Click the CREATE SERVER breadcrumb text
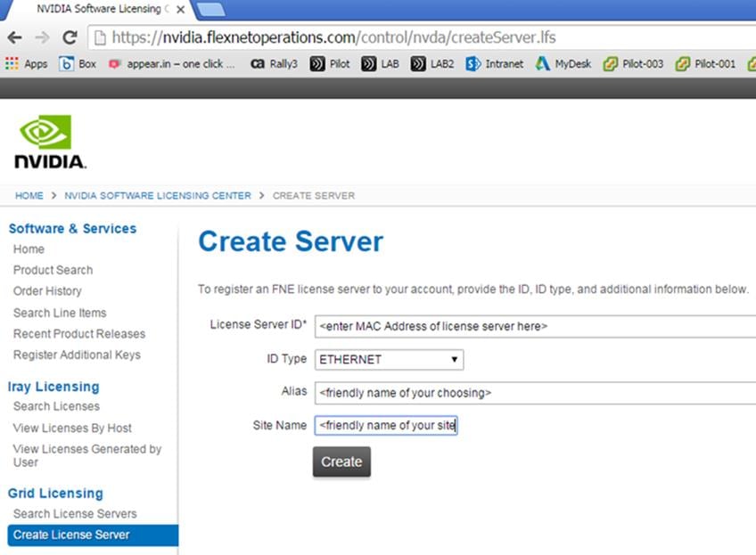Screen dimensions: 756x555 click(x=314, y=196)
